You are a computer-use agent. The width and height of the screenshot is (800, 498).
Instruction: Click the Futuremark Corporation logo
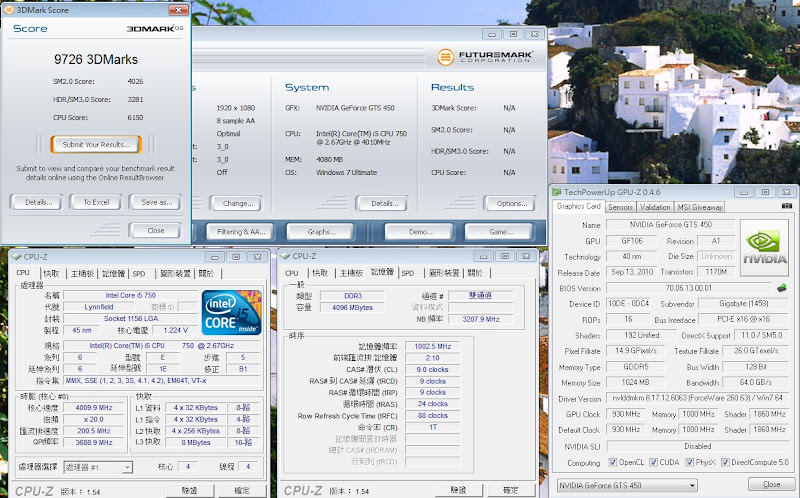click(485, 57)
